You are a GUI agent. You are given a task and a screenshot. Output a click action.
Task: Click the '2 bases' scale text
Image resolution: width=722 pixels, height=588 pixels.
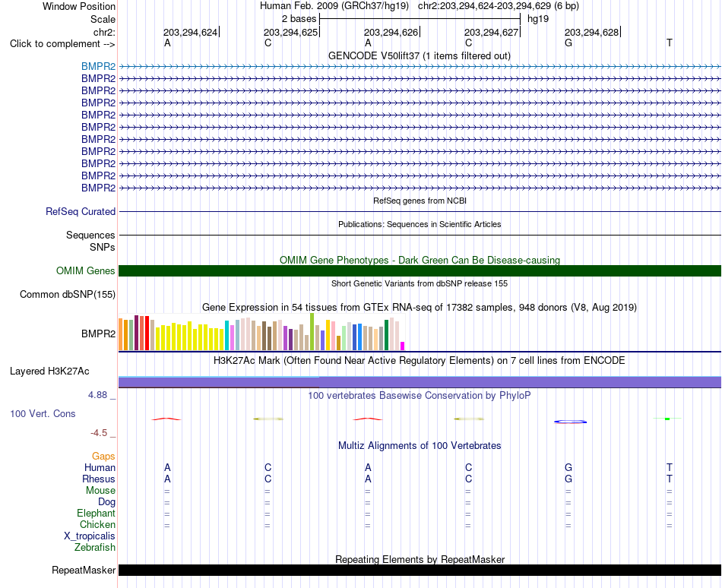pyautogui.click(x=299, y=19)
